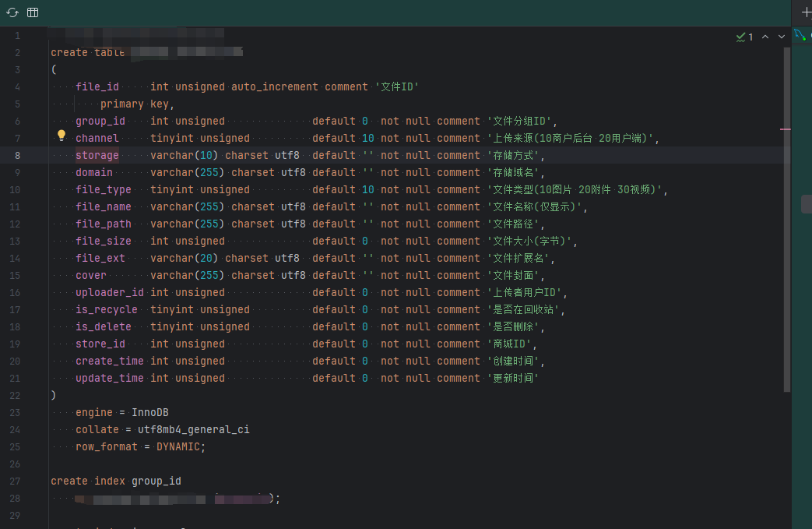Click the 'file_size' column name
This screenshot has width=812, height=529.
(x=104, y=241)
